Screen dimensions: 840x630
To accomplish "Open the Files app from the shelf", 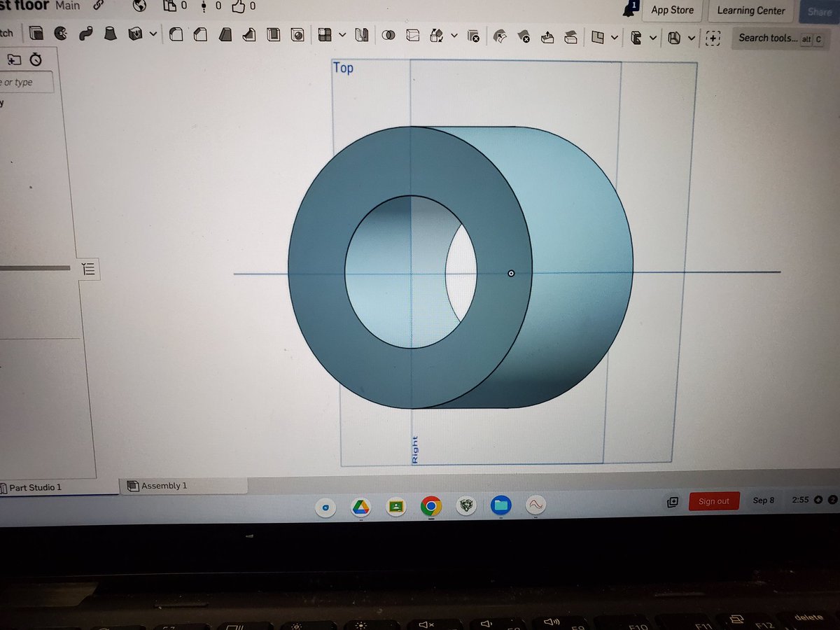I will click(500, 505).
